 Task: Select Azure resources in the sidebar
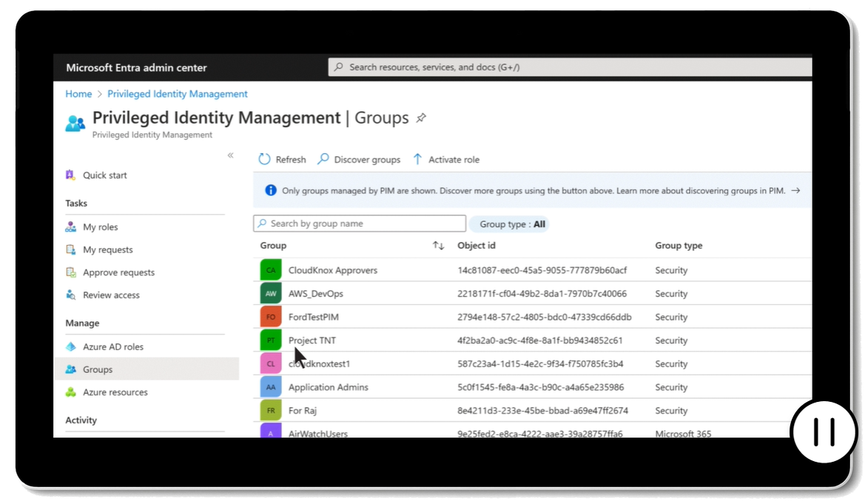[x=115, y=392]
